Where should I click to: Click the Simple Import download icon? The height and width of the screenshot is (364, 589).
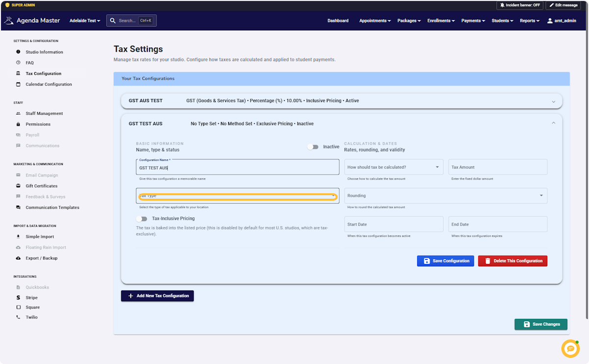coord(18,236)
